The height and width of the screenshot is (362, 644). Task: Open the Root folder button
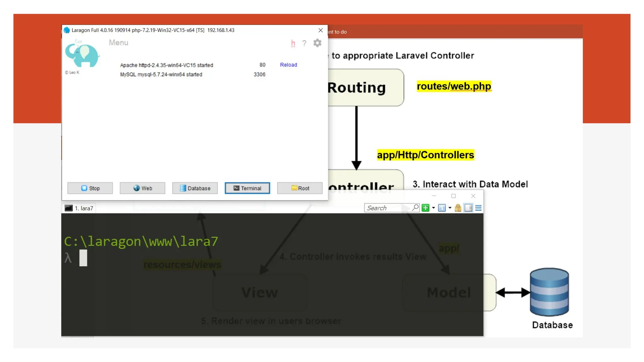tap(300, 188)
